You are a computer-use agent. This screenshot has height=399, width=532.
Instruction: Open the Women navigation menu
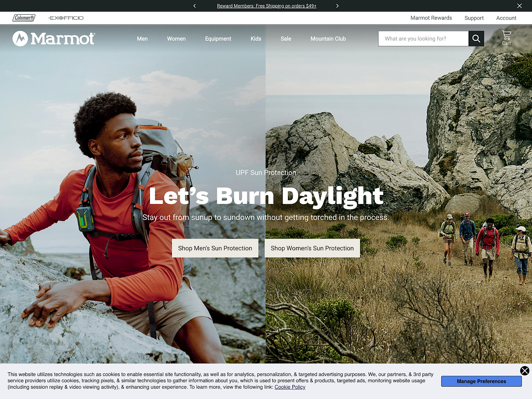pos(176,39)
